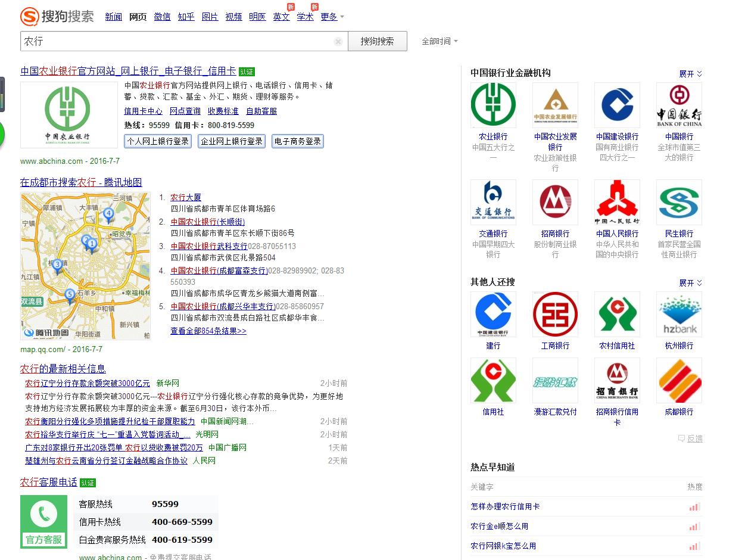Open hot topic 农行网银k宝怎么用
The image size is (748, 560).
tap(503, 546)
